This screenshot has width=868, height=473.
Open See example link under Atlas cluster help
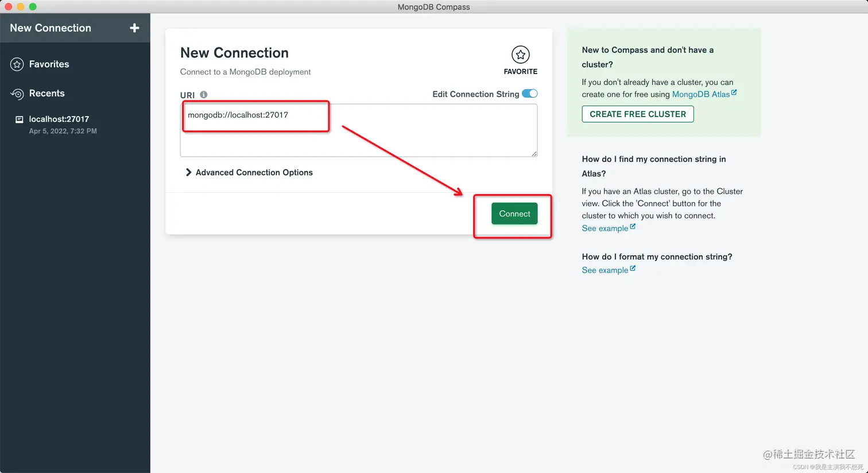605,228
